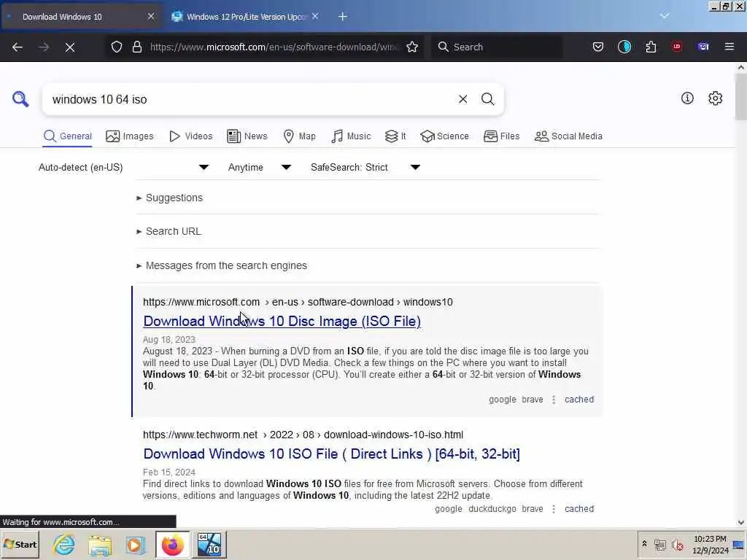Click the purple mask extension icon
This screenshot has width=747, height=560.
point(703,47)
